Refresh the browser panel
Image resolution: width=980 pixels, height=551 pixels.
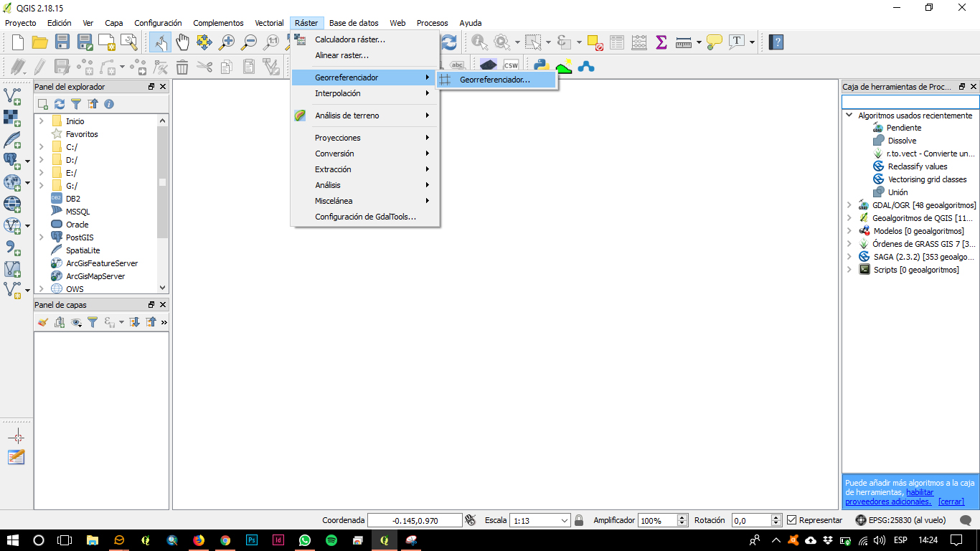point(60,104)
